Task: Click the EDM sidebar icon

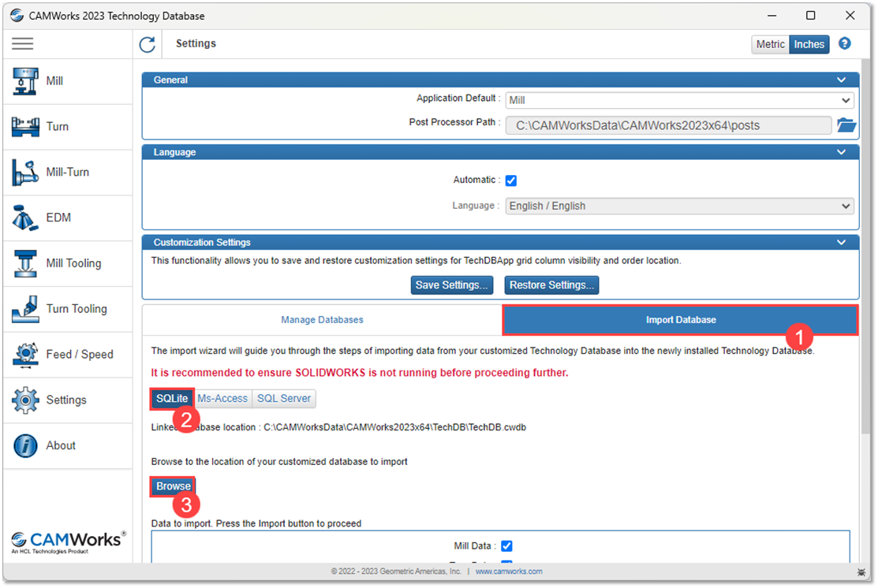Action: [25, 218]
